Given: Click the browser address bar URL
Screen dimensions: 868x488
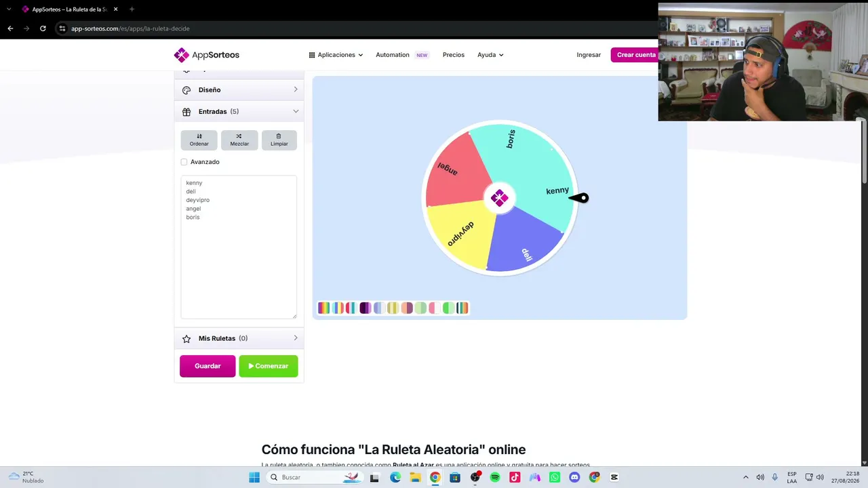Looking at the screenshot, I should point(130,28).
